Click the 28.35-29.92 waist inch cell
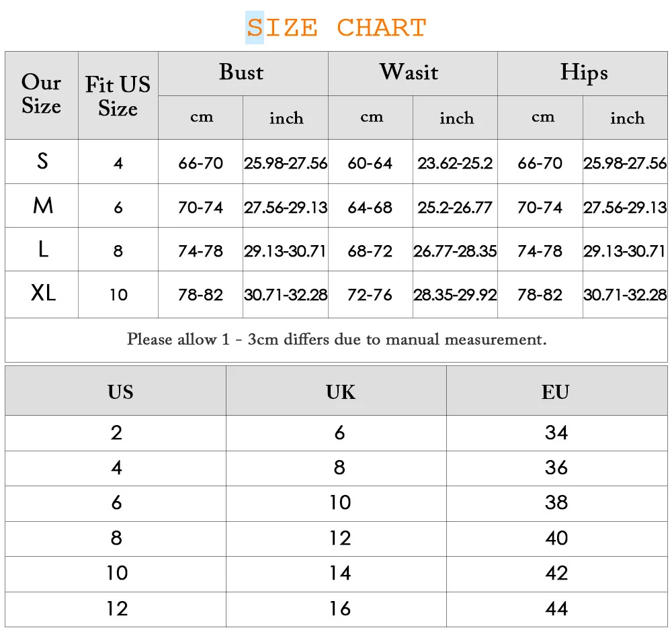The image size is (672, 636). [455, 294]
